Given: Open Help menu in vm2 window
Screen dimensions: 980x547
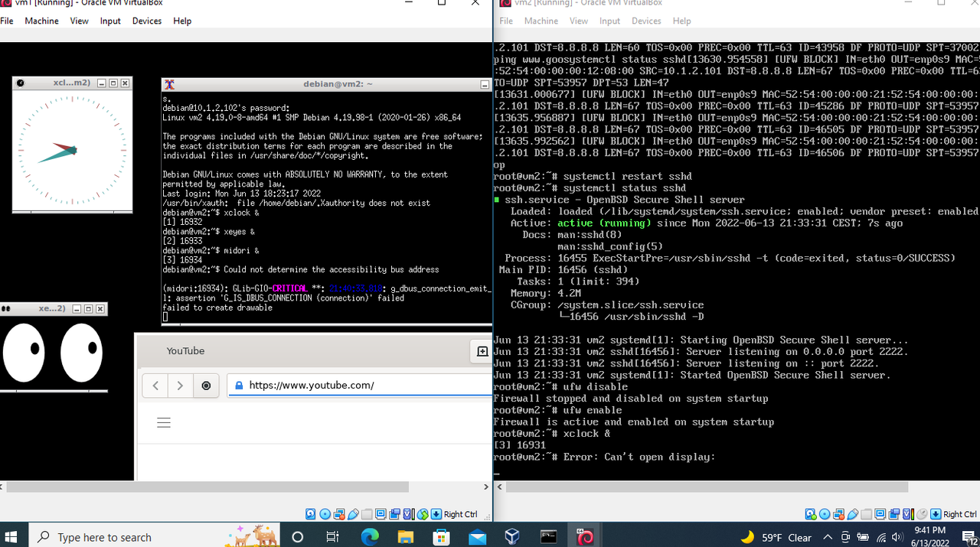Looking at the screenshot, I should click(681, 21).
